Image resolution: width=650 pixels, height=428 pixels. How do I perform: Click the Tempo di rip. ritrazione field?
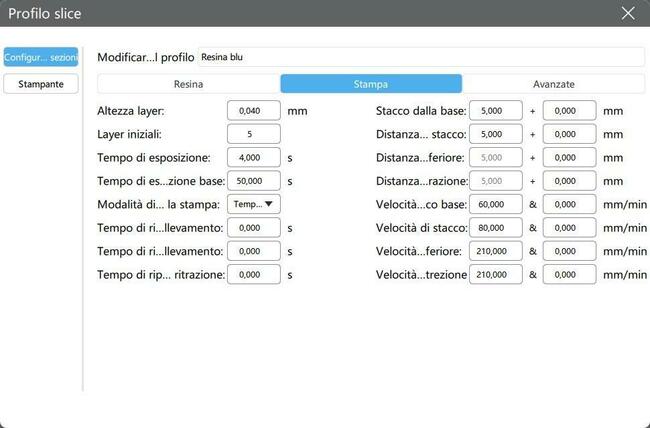coord(254,274)
